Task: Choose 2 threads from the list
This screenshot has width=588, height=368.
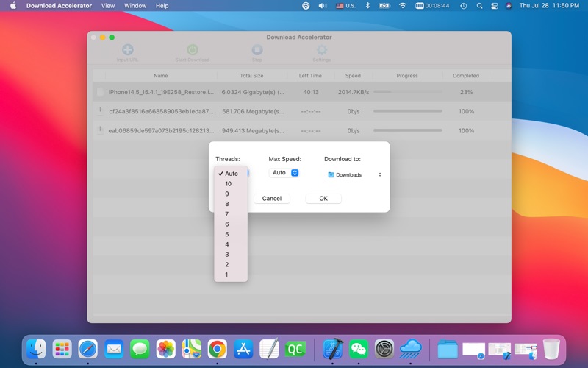Action: 231,265
